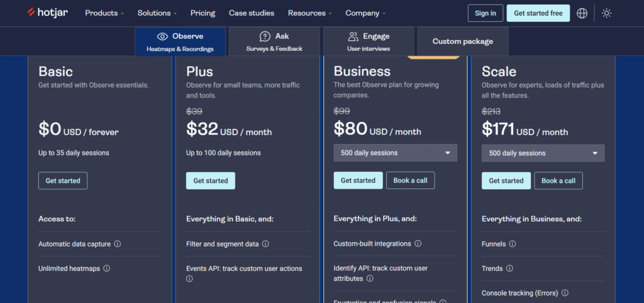Open the Pricing link in navigation
644x303 pixels.
pos(203,13)
